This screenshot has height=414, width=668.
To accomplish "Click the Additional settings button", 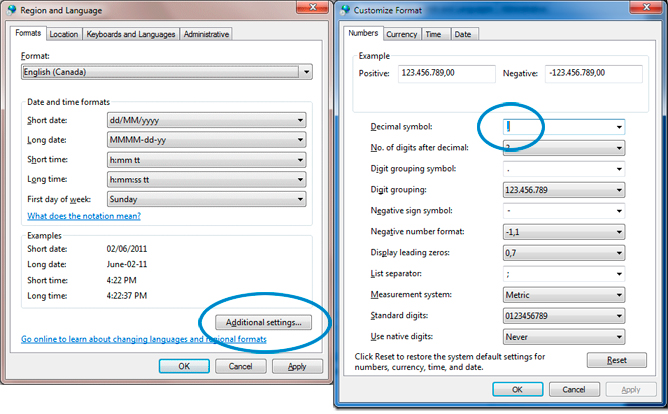I will click(x=263, y=322).
